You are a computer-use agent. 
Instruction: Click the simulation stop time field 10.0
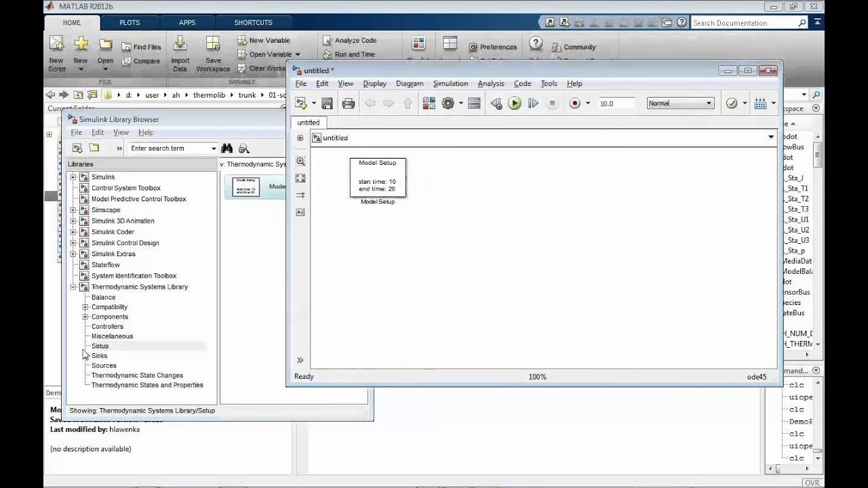(x=616, y=104)
